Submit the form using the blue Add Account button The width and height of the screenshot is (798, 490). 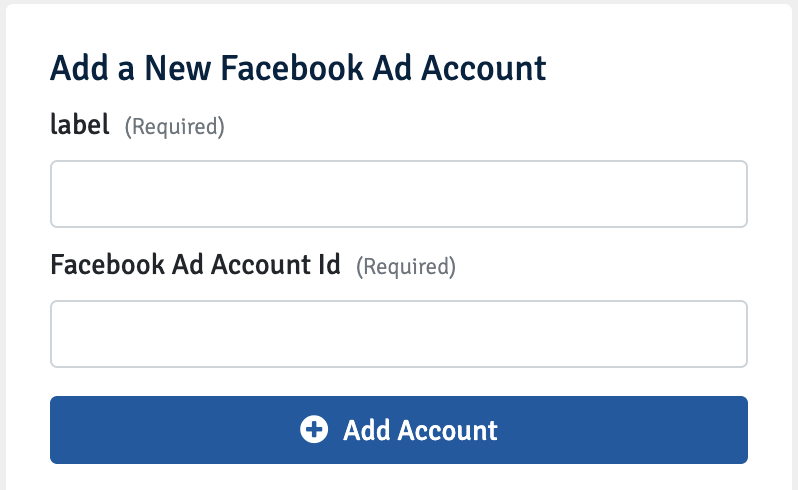(x=398, y=430)
